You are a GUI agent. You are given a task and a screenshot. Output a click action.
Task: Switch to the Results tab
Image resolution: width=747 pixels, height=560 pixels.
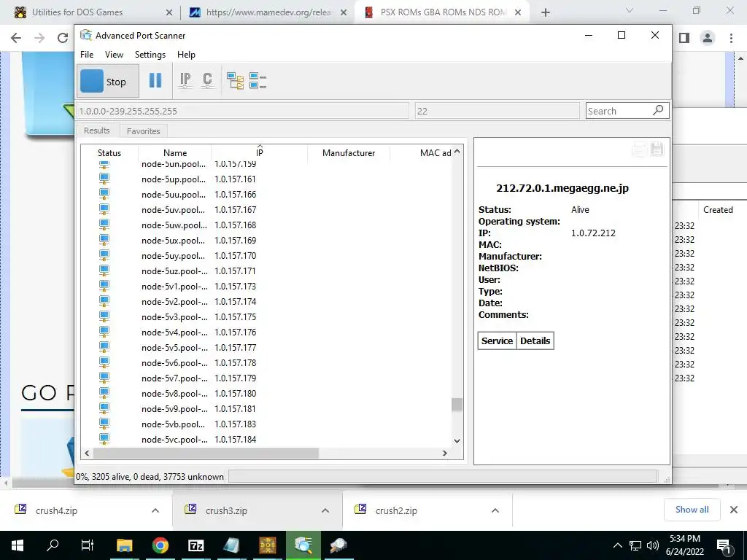[97, 131]
